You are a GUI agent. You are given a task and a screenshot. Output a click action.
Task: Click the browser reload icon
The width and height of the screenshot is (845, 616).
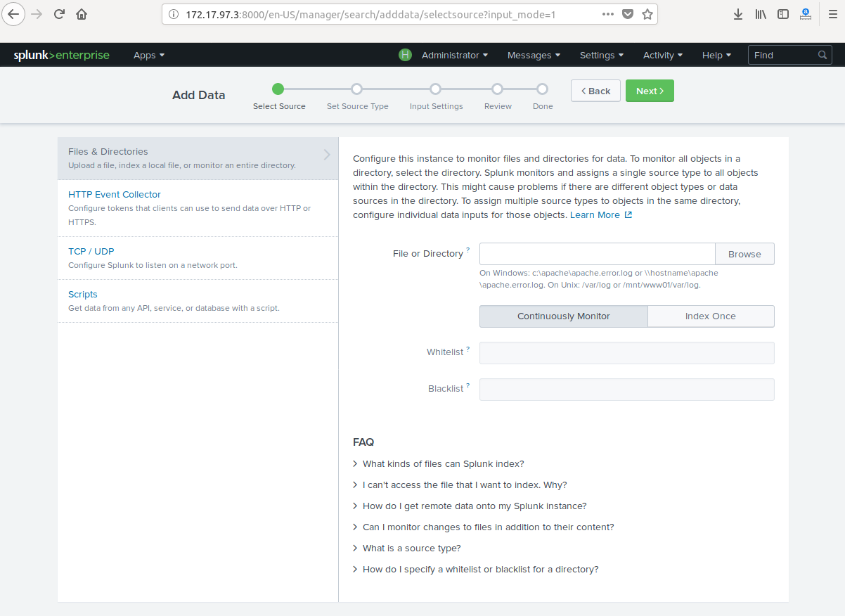59,14
